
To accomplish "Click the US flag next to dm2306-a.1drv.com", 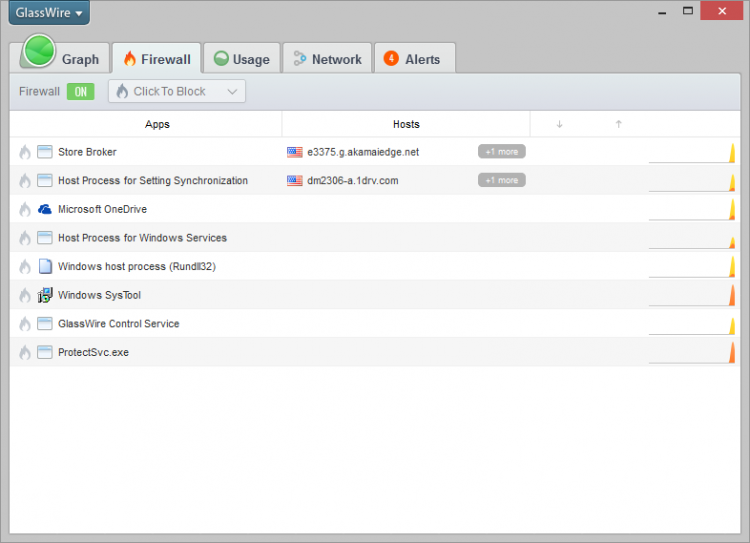I will point(295,180).
